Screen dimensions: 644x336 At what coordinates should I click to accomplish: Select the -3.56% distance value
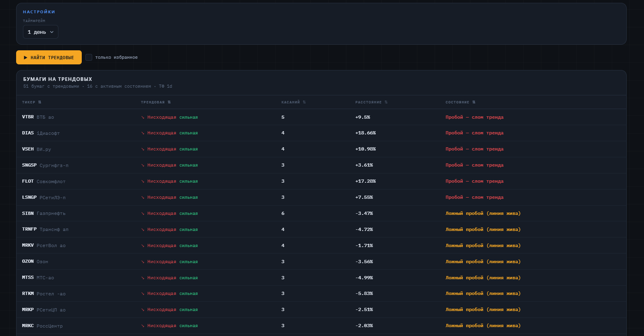pyautogui.click(x=364, y=262)
